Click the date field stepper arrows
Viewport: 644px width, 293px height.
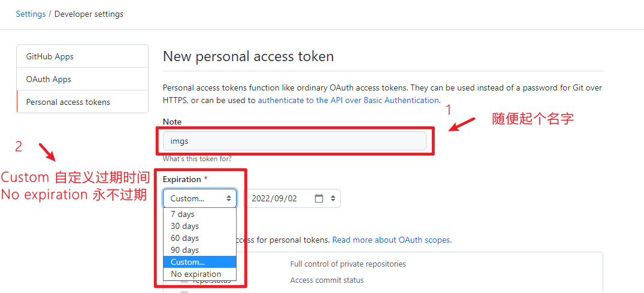click(333, 198)
